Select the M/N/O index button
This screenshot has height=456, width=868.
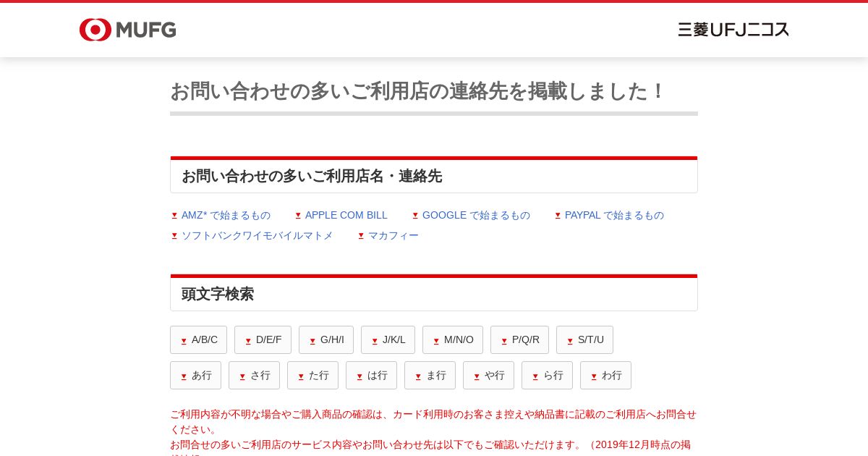453,339
